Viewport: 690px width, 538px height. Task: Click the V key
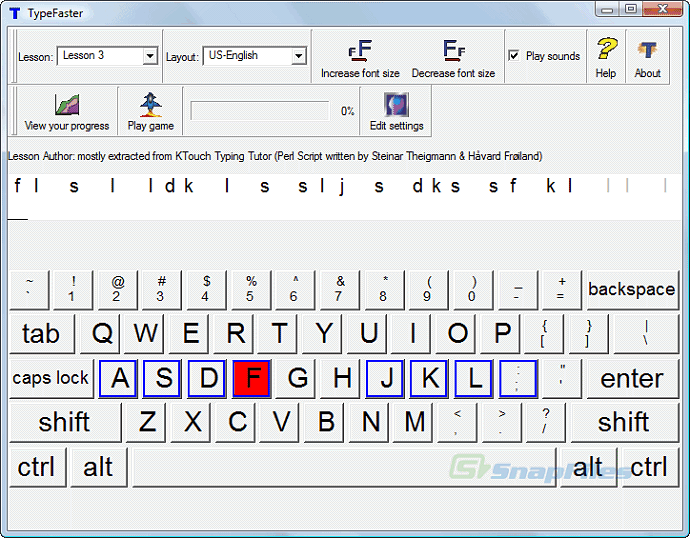point(279,422)
